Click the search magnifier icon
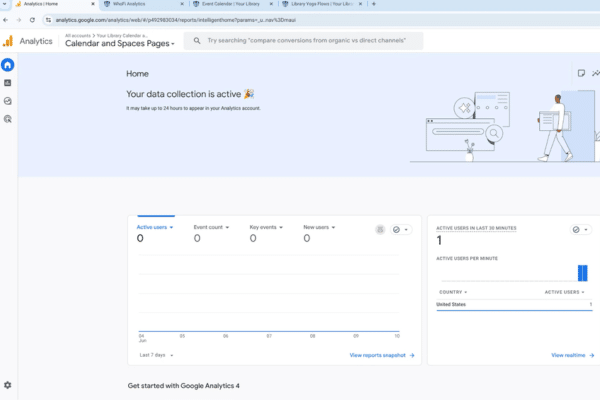 (x=197, y=41)
